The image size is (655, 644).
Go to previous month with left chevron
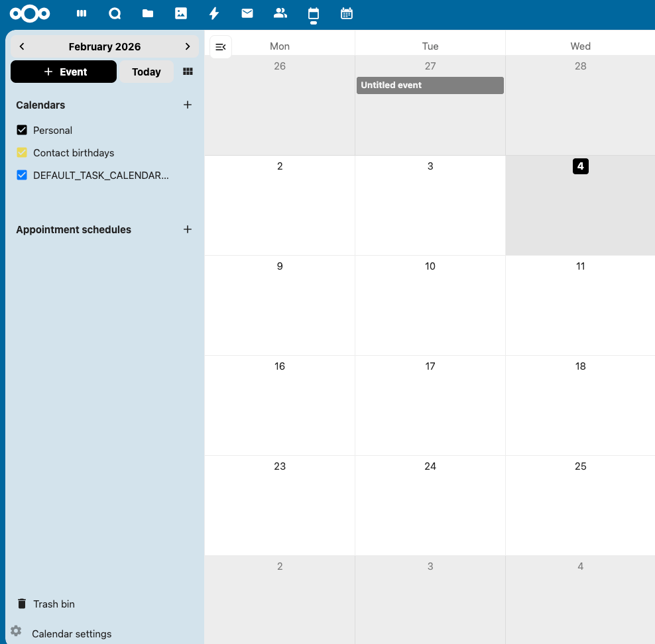pos(22,46)
